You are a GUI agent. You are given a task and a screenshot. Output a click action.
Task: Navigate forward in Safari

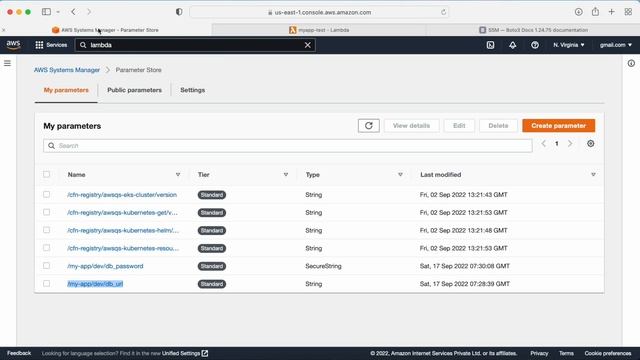(x=89, y=12)
